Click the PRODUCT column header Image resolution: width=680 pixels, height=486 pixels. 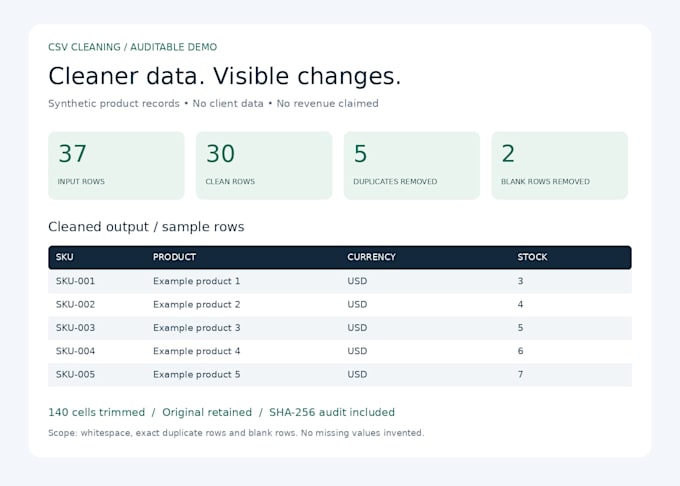coord(174,257)
